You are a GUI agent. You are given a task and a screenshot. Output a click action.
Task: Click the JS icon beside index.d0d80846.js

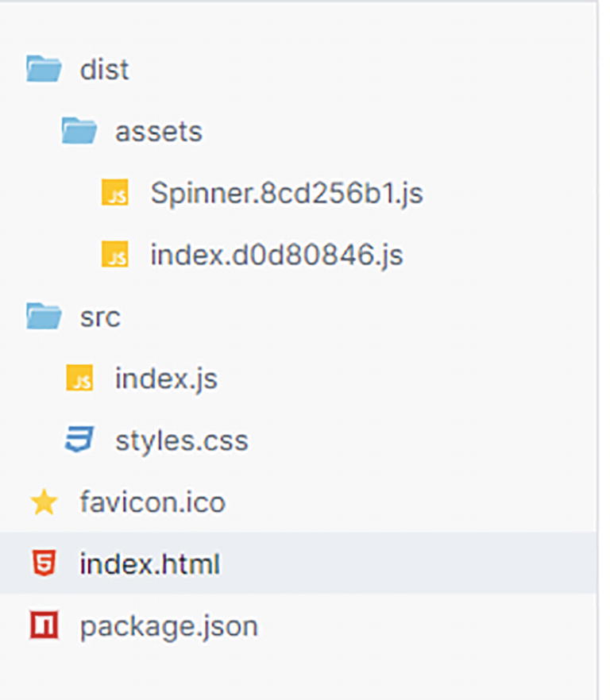tap(115, 255)
